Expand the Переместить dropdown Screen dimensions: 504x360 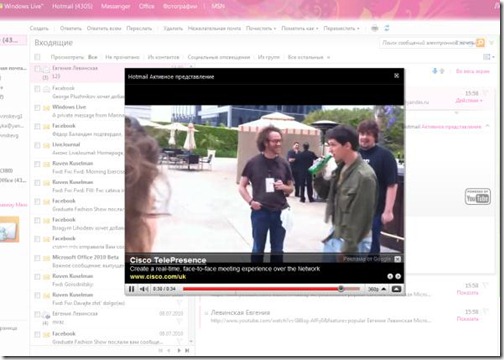(341, 28)
